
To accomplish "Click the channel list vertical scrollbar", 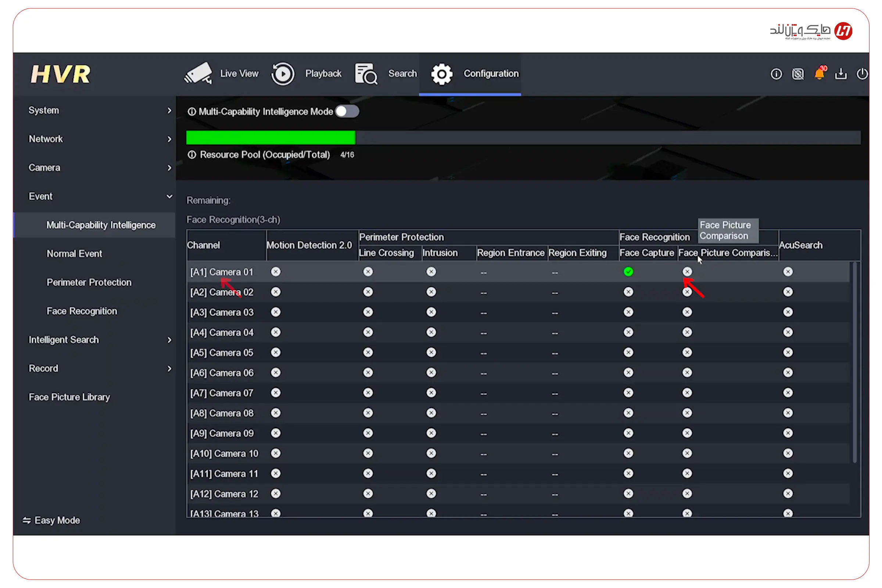I will point(855,362).
